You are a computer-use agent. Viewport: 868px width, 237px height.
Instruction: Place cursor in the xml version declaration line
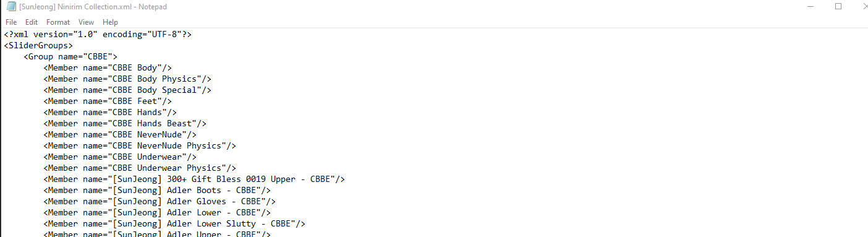click(x=98, y=34)
